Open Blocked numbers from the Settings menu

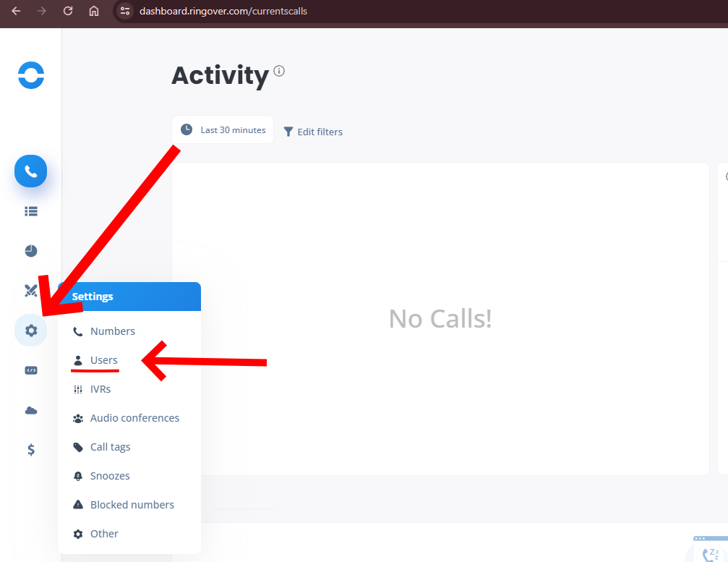(x=132, y=505)
